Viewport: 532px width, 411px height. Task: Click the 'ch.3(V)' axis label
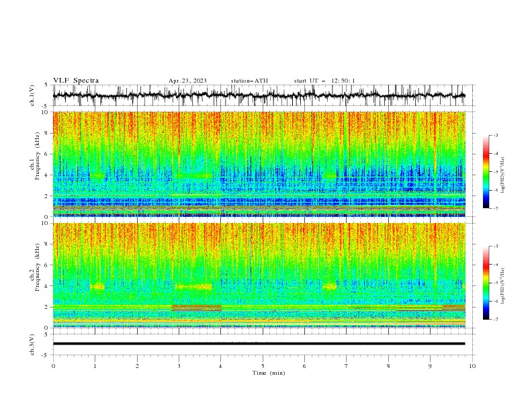click(x=32, y=345)
